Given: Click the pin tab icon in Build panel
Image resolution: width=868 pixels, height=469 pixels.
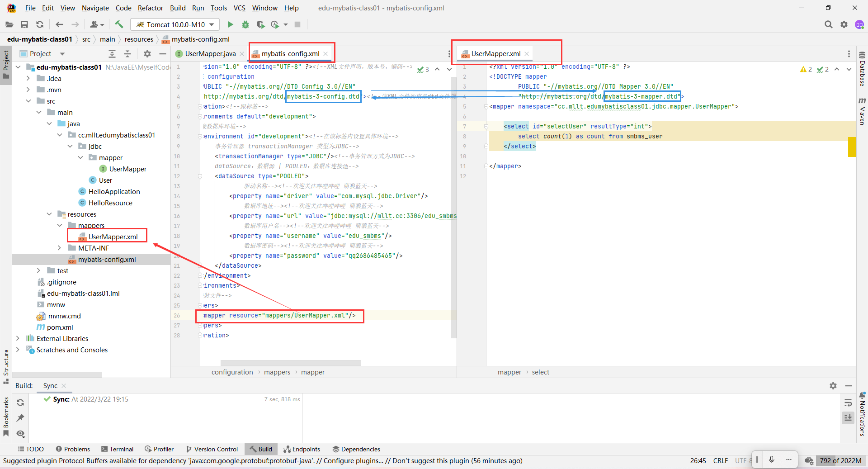Looking at the screenshot, I should point(20,418).
